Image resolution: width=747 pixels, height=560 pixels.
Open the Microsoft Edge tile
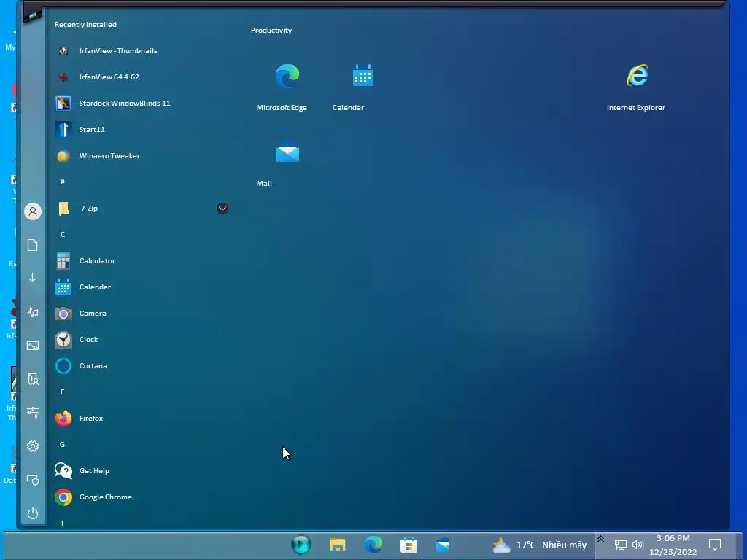pos(286,85)
